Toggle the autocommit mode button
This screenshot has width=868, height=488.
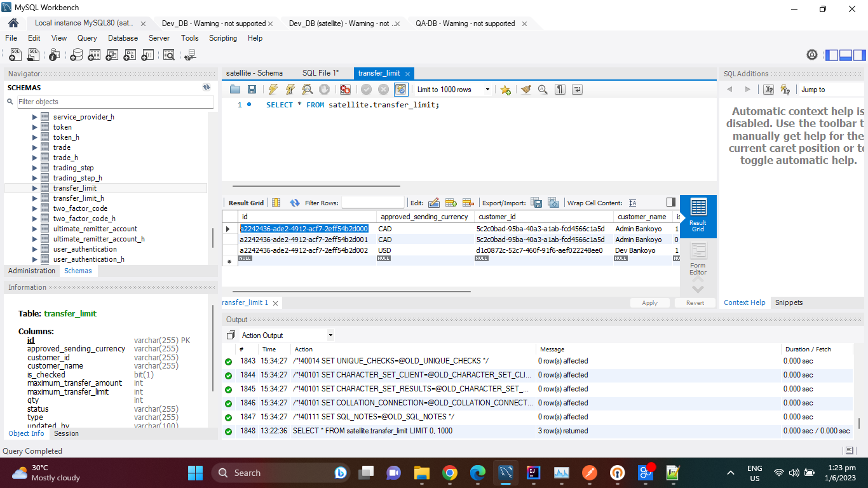point(401,90)
